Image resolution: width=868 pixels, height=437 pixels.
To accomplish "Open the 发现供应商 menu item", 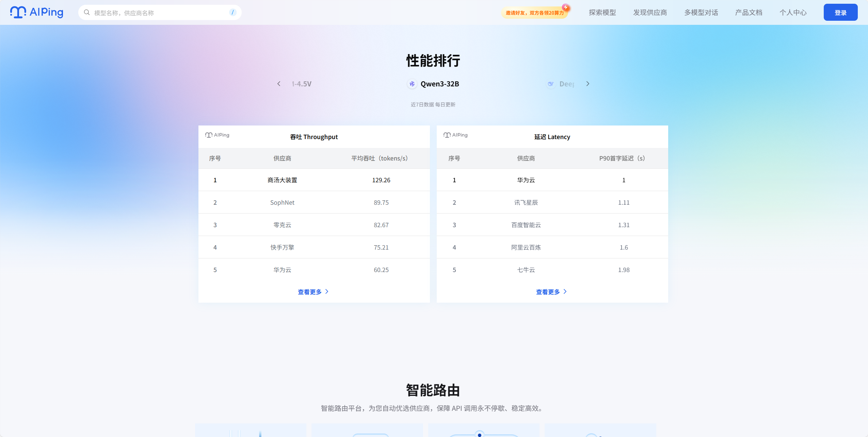I will (650, 13).
